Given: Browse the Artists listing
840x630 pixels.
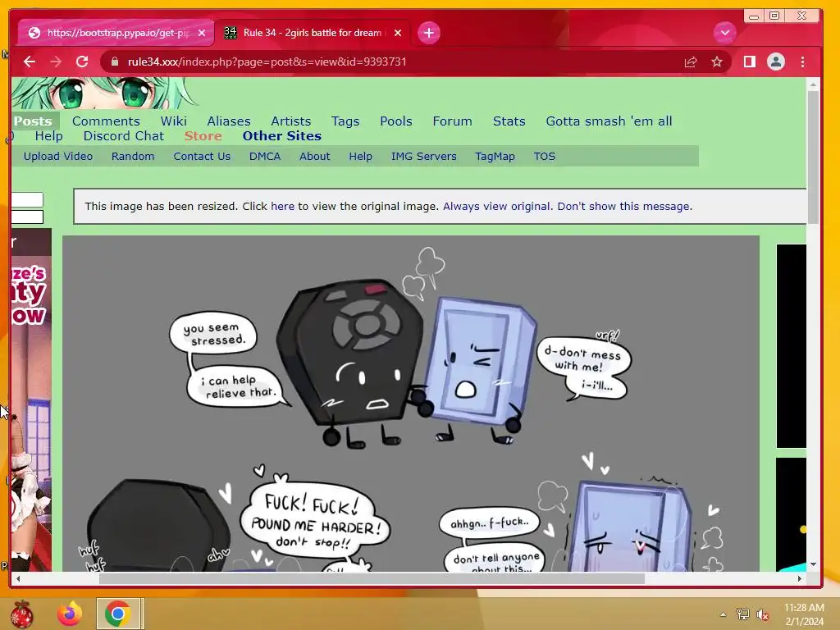Looking at the screenshot, I should tap(291, 121).
